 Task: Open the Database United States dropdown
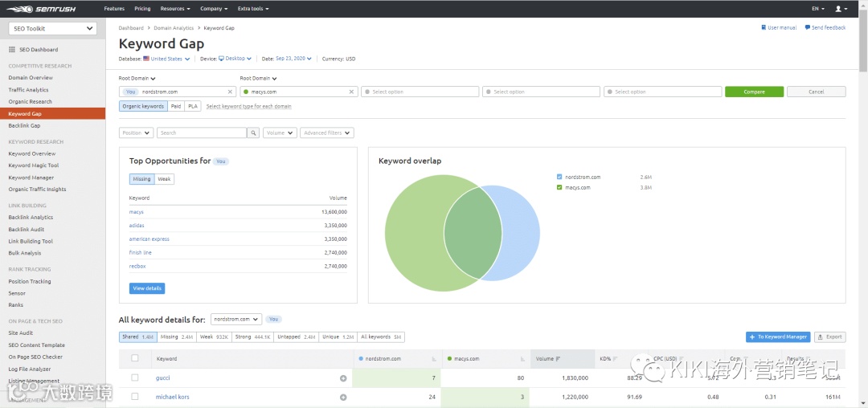coord(166,59)
